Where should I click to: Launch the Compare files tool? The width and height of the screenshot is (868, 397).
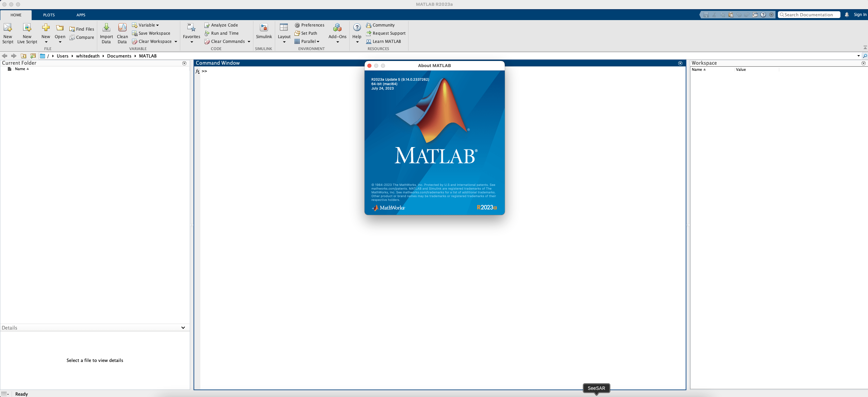click(82, 37)
